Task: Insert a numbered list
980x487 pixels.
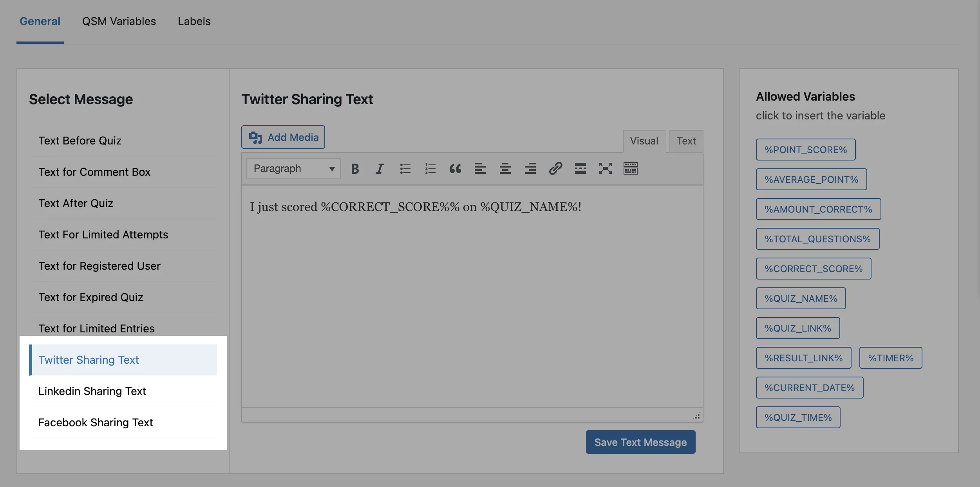Action: [430, 169]
